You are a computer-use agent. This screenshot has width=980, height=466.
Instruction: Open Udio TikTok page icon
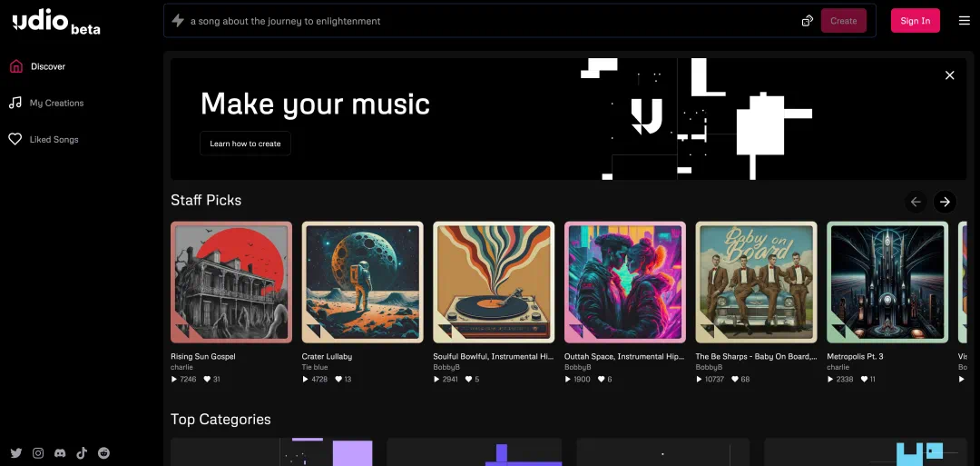[82, 453]
